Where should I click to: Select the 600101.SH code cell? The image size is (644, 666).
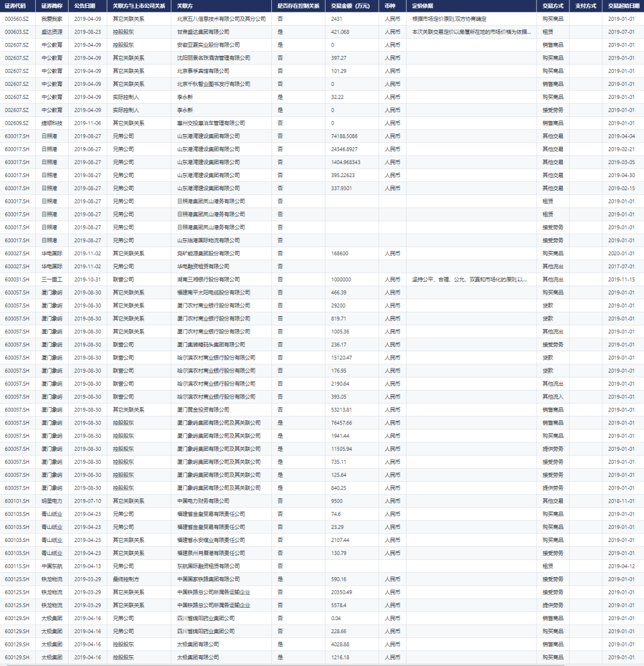17,501
